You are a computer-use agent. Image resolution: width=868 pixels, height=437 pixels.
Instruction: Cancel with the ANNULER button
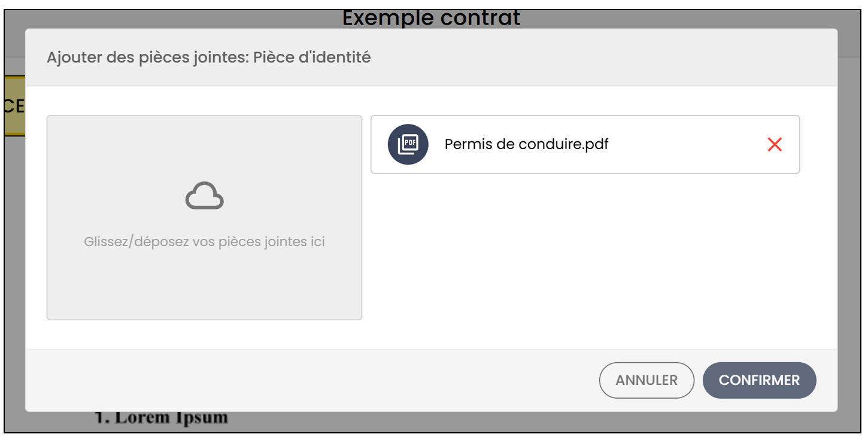(x=647, y=380)
